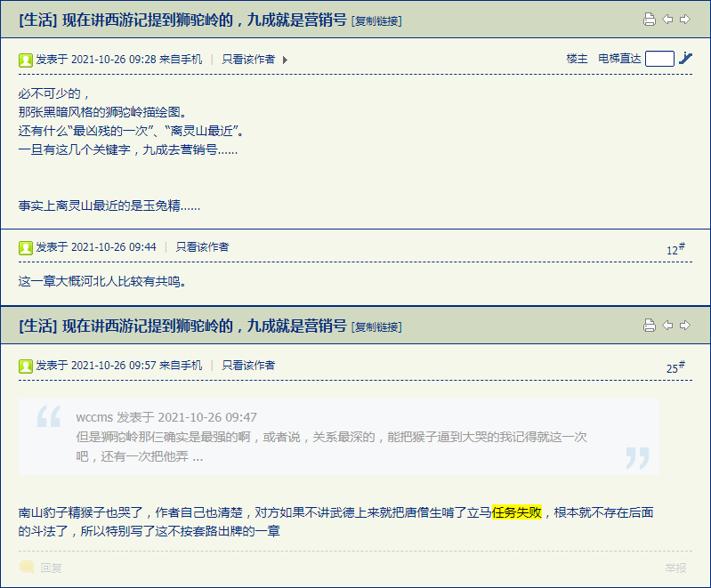Click the highlighted text 任务失败
Screen dimensions: 711x588
pos(517,512)
